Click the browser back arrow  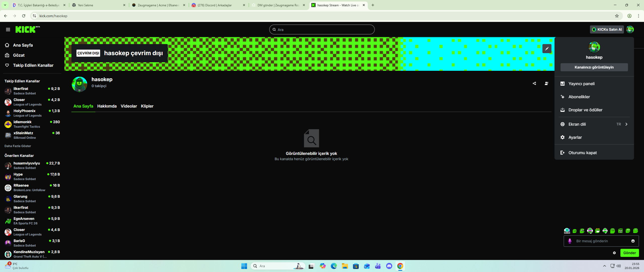coord(6,16)
